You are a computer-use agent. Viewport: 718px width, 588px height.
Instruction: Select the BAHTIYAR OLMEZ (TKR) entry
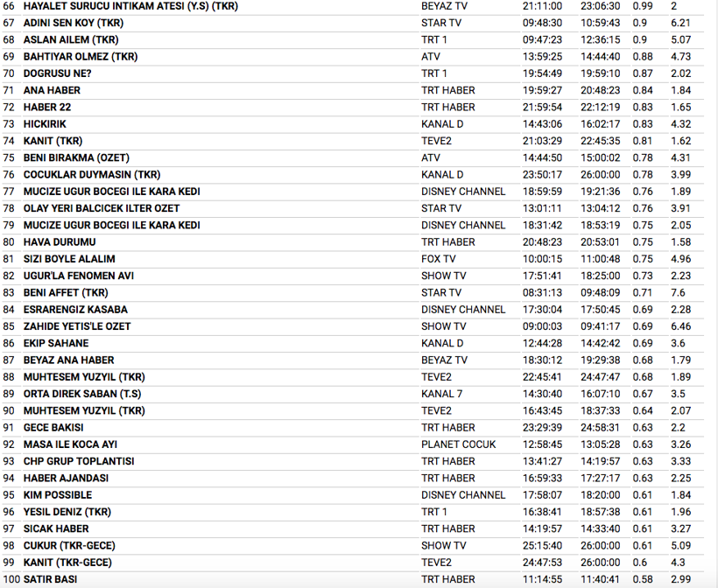81,57
